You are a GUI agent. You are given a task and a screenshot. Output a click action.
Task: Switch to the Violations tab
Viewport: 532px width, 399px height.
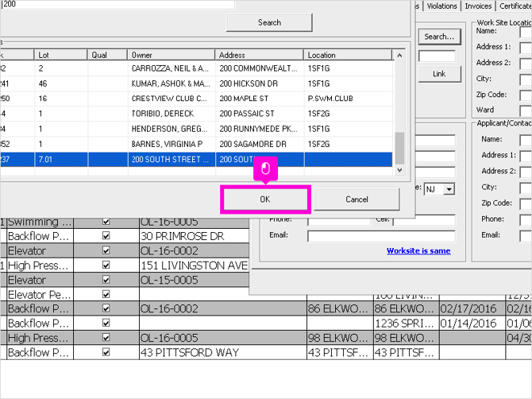441,6
